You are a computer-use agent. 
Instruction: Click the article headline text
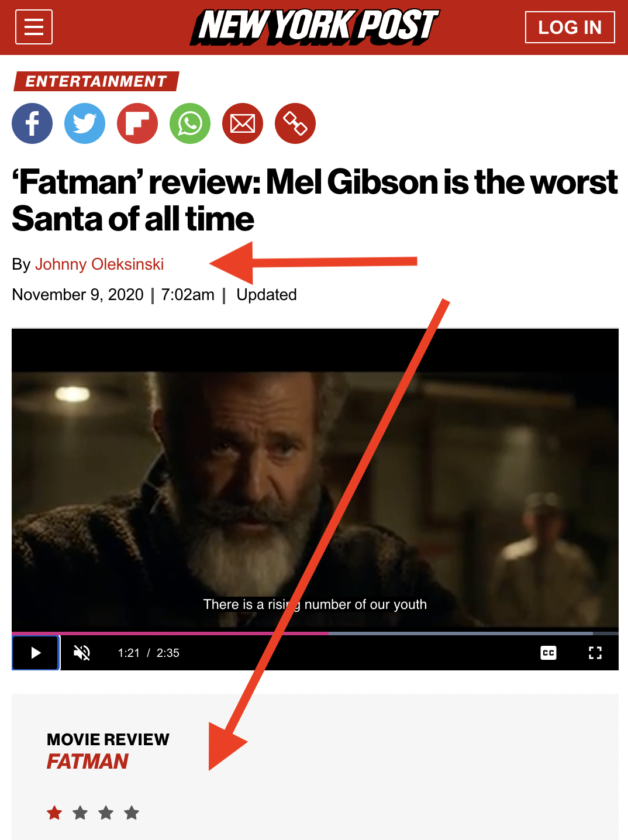(x=315, y=200)
